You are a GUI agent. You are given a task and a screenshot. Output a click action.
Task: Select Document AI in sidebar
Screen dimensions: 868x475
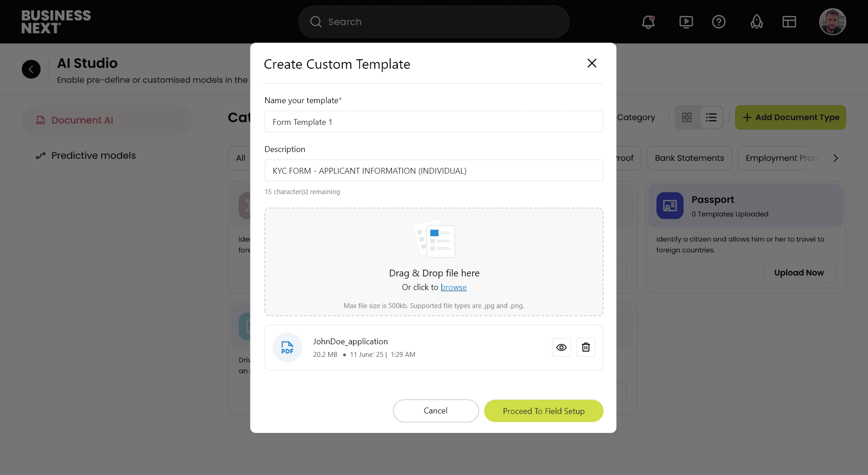[x=107, y=120]
